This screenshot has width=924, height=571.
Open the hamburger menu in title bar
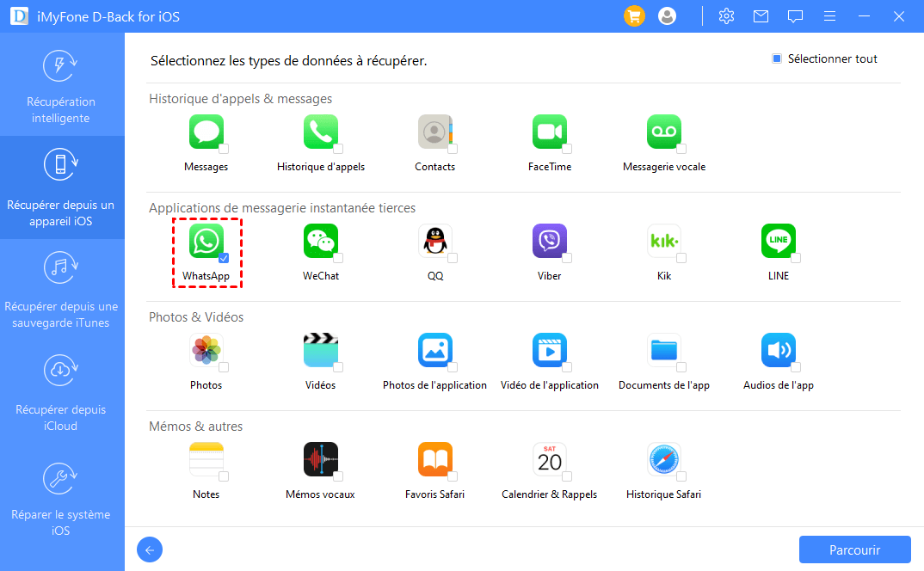click(x=829, y=16)
